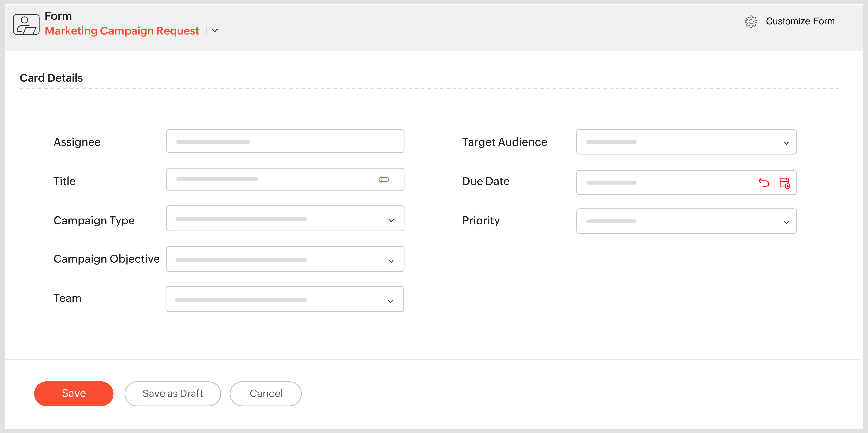
Task: Click the red tag icon in Title field
Action: (x=384, y=180)
